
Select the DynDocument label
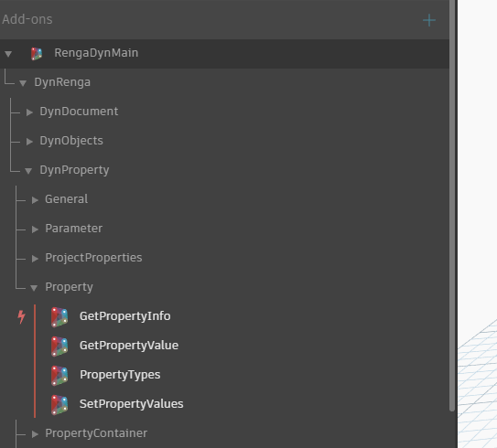point(79,112)
